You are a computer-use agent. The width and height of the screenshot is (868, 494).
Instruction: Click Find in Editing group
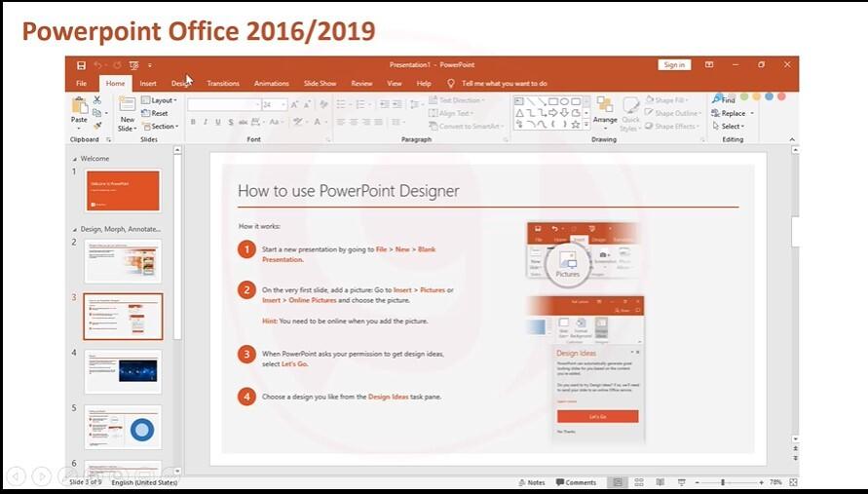724,100
